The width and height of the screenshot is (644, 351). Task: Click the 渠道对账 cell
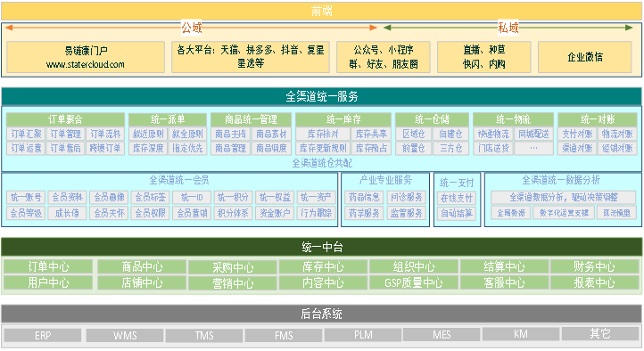(x=577, y=148)
